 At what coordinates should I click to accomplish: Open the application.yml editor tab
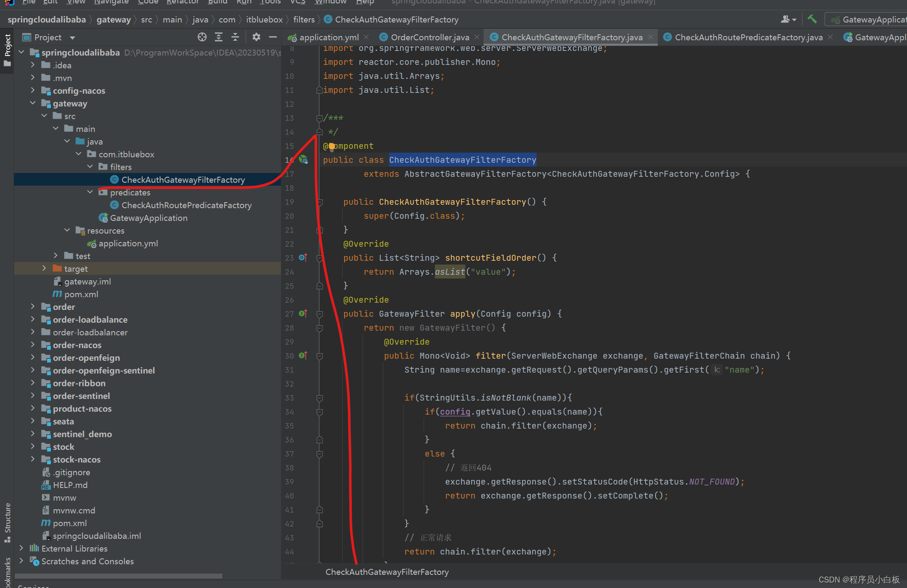coord(328,37)
